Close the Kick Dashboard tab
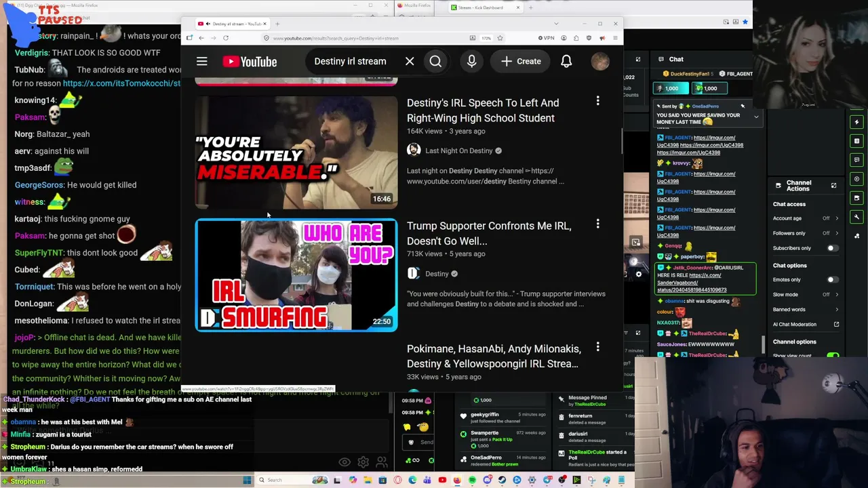The image size is (868, 488). (x=517, y=7)
